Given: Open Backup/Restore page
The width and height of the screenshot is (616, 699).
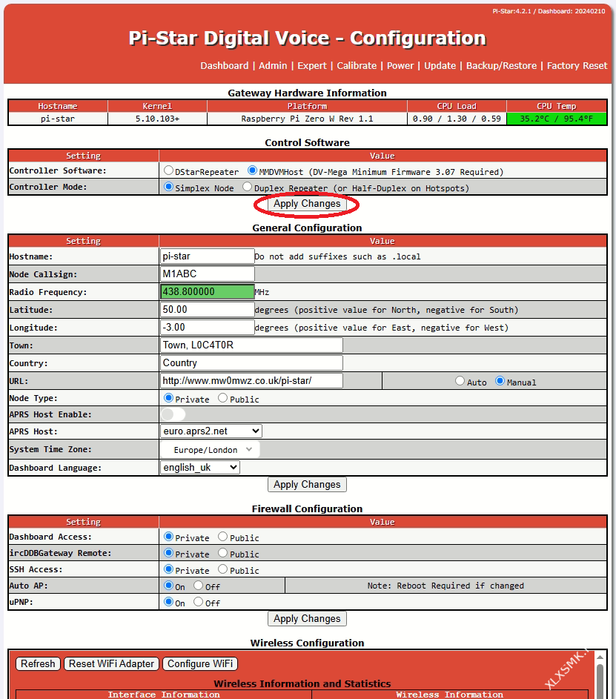Looking at the screenshot, I should 501,65.
